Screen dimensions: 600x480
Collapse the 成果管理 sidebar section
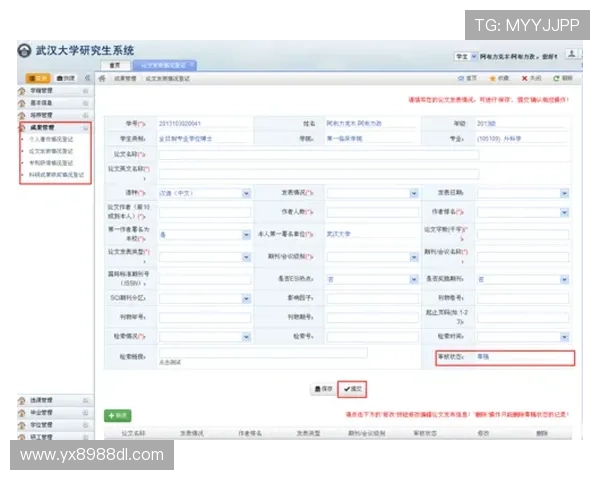point(85,127)
